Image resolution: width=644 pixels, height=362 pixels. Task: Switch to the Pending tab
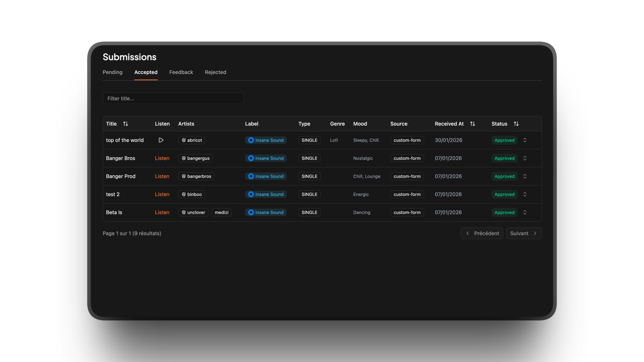coord(112,72)
